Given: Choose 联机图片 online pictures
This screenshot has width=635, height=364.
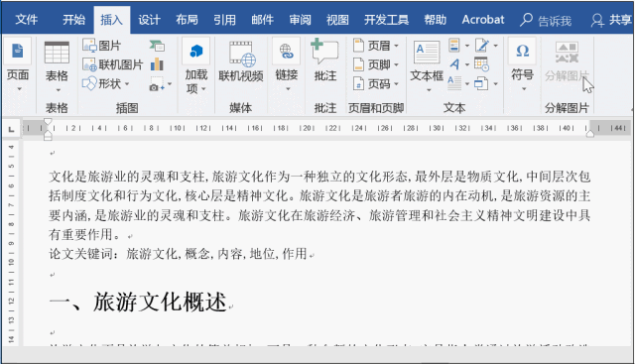Looking at the screenshot, I should [112, 64].
